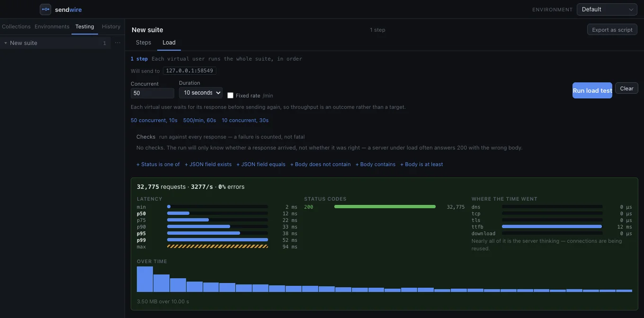Click the '38 ms' p95 value
644x318 pixels.
click(290, 233)
